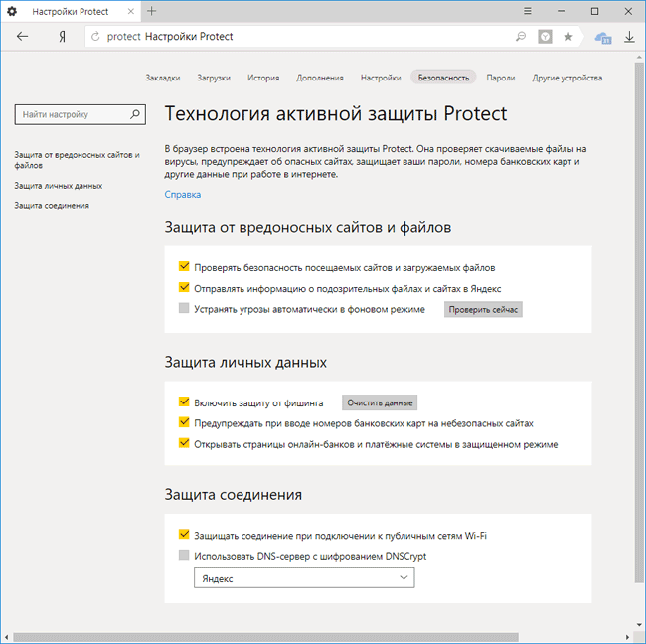The width and height of the screenshot is (646, 644).
Task: Start a search with the settings magnifier icon
Action: point(135,114)
